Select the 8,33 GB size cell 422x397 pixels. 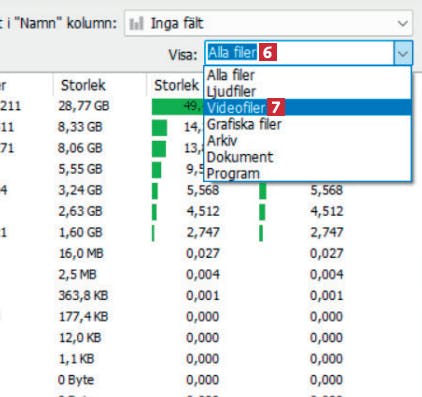(x=80, y=127)
